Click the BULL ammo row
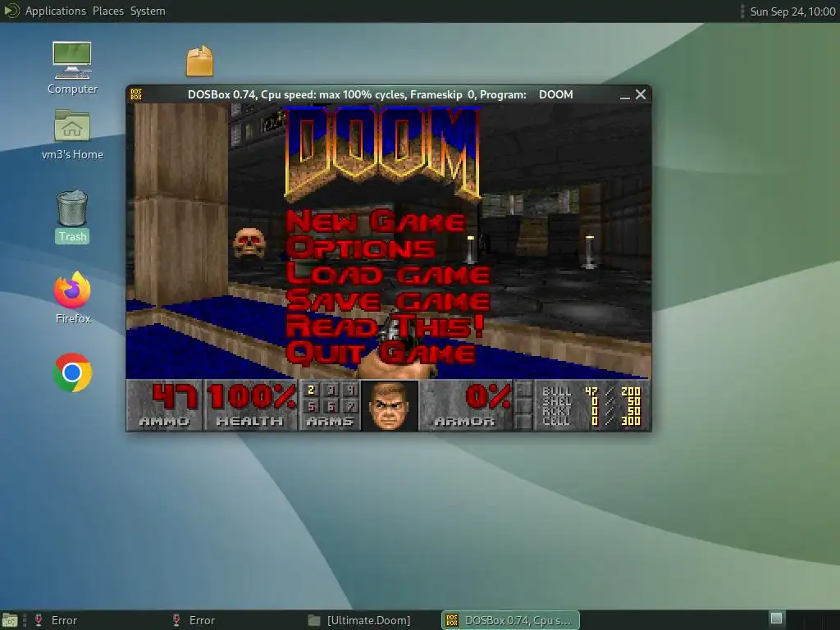Image resolution: width=840 pixels, height=630 pixels. click(591, 391)
